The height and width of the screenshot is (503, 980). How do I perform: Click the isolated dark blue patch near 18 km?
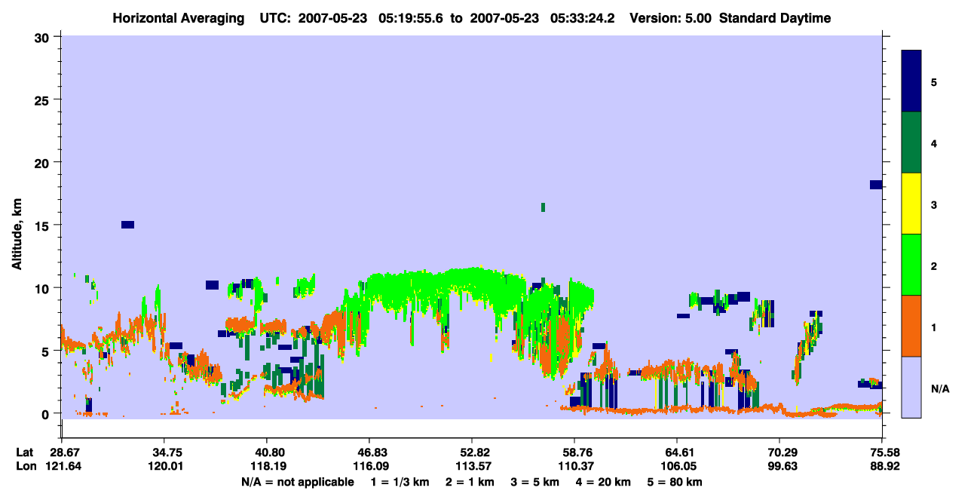click(876, 185)
